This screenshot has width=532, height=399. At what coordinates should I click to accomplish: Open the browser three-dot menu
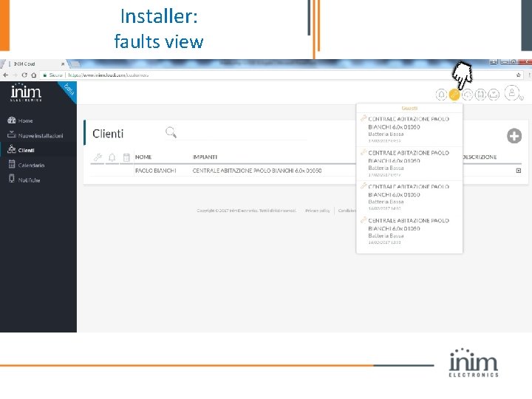click(x=529, y=75)
